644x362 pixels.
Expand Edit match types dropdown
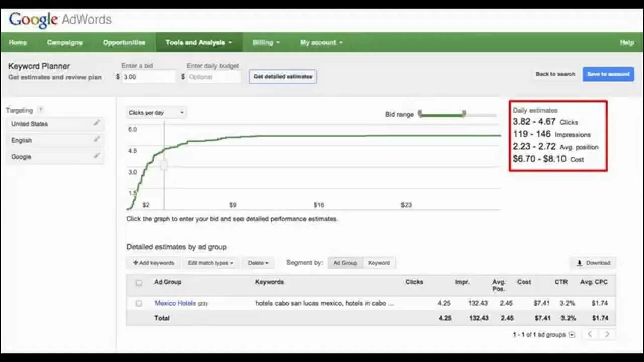click(211, 263)
